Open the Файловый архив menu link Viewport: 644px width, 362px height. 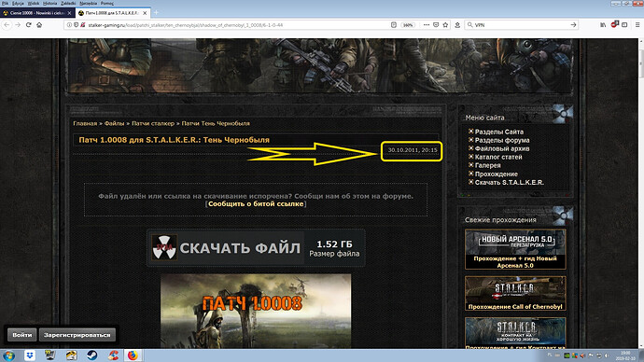coord(502,148)
